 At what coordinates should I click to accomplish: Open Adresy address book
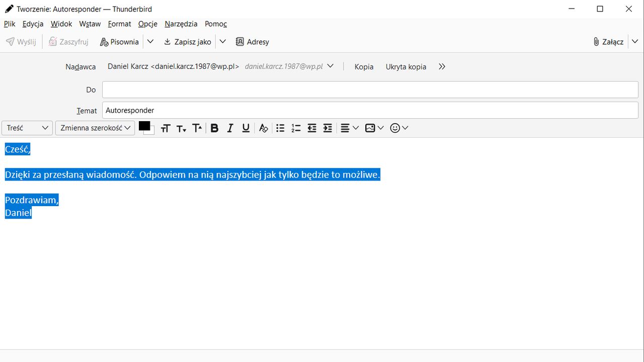253,42
